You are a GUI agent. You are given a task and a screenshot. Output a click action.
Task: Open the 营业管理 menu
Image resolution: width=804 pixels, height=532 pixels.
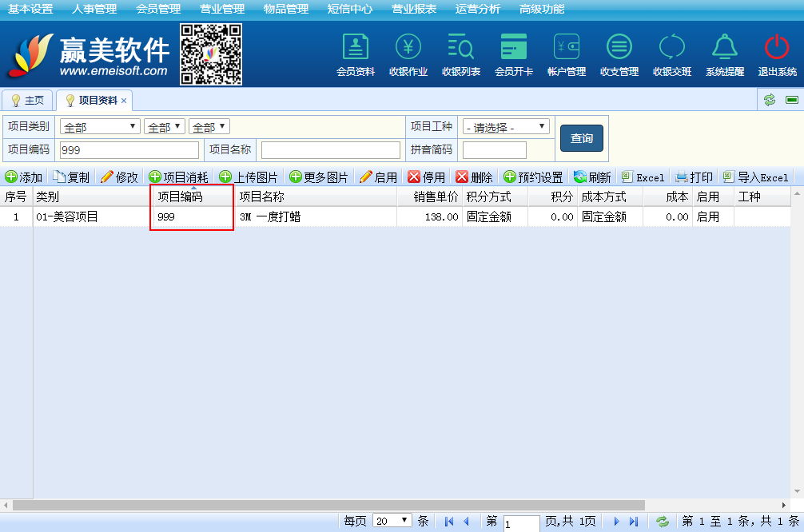point(222,9)
